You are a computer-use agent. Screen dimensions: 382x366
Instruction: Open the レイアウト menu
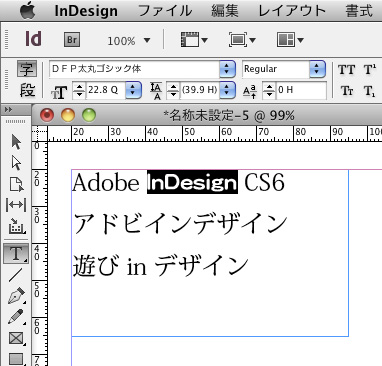click(x=292, y=11)
